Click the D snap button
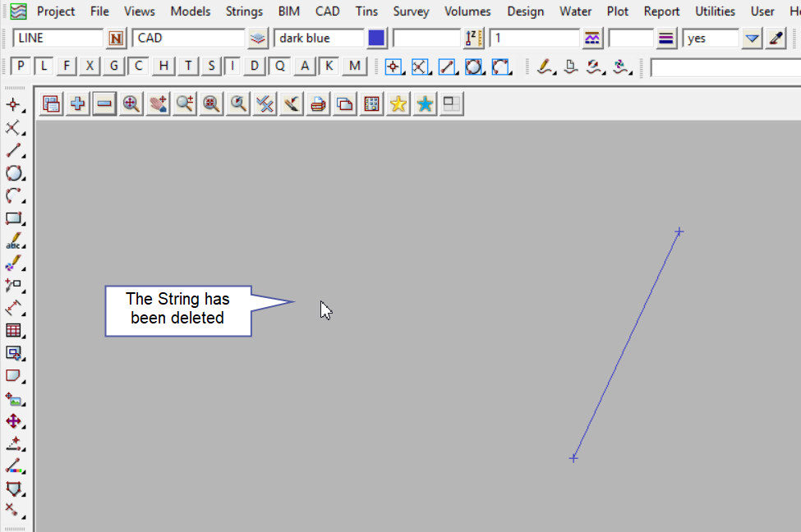Screen dimensions: 801x532 tap(255, 66)
